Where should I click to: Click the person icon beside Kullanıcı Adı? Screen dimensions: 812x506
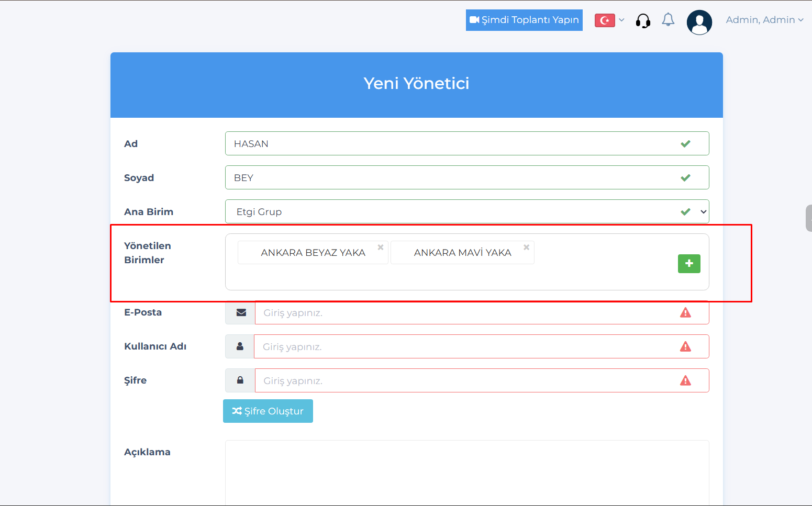[x=240, y=346]
